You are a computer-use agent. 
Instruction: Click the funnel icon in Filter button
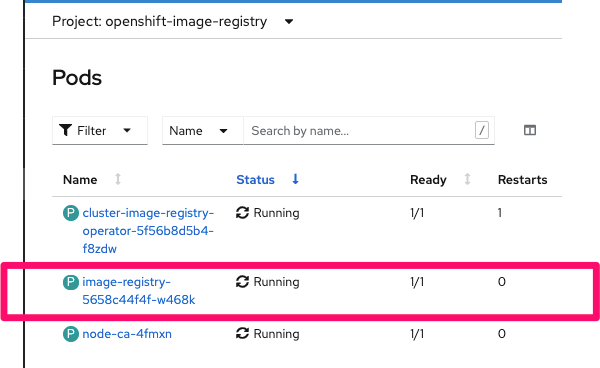tap(65, 130)
